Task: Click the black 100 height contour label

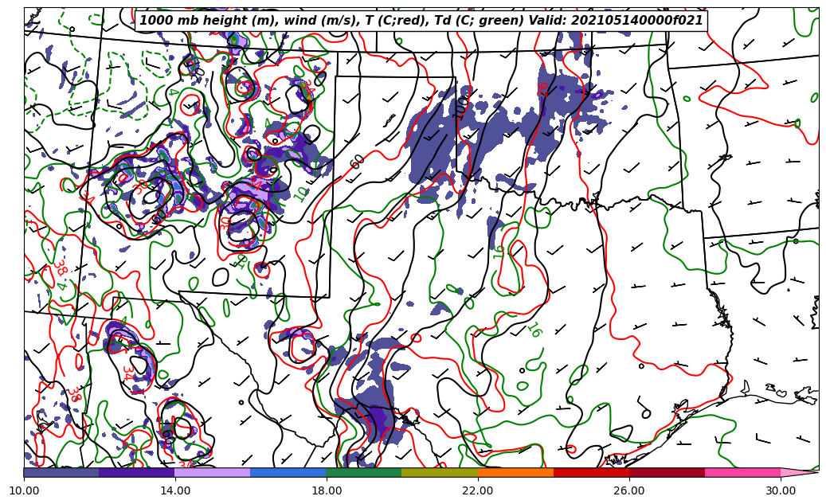Action: [462, 107]
